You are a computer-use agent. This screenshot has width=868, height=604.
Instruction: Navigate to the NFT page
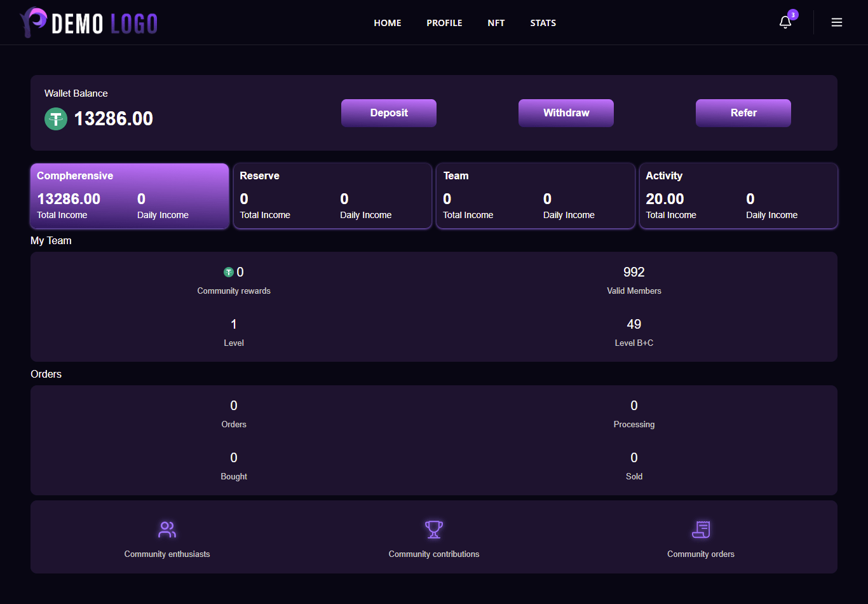496,23
